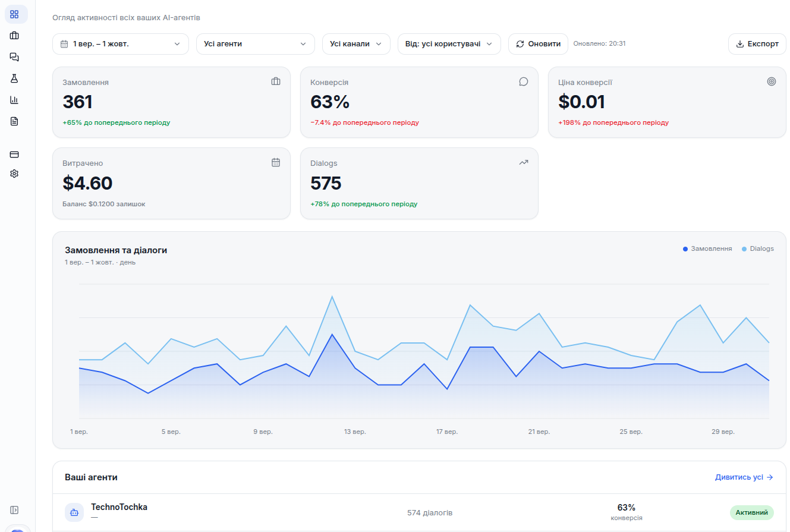Open the document icon in the sidebar
The width and height of the screenshot is (790, 532).
(x=15, y=121)
